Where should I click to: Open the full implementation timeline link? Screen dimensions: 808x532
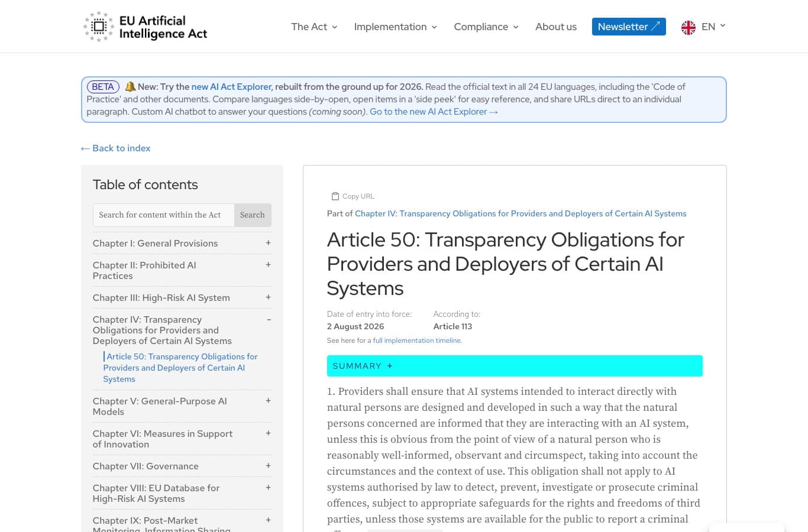pos(417,340)
